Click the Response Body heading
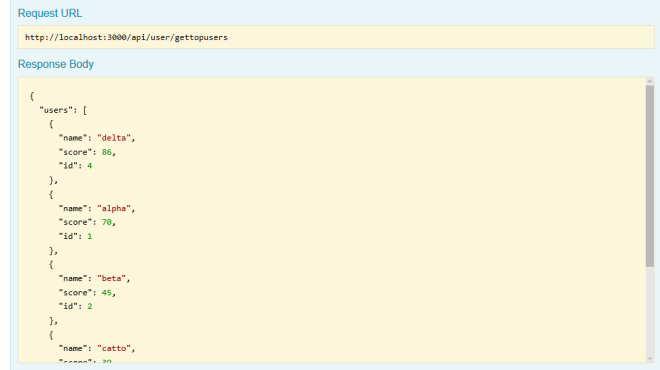 click(x=56, y=64)
